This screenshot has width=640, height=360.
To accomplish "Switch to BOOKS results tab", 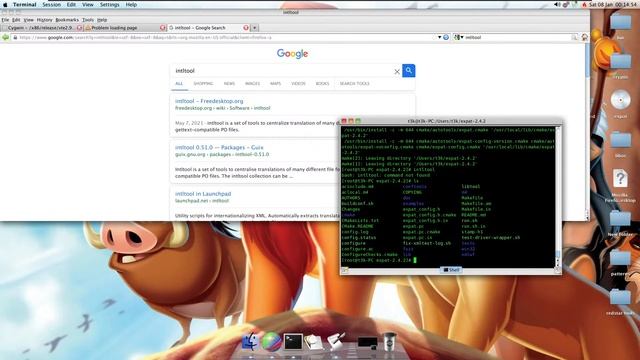I will (322, 84).
